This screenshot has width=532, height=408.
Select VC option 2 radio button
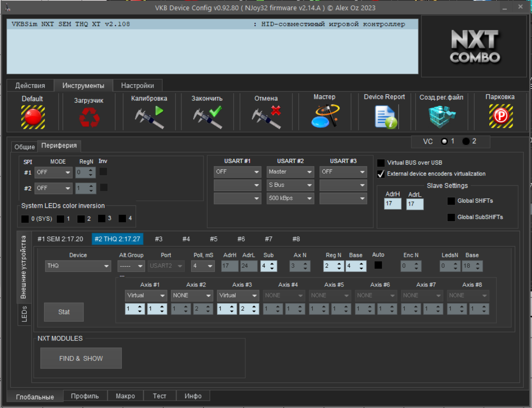[x=466, y=141]
